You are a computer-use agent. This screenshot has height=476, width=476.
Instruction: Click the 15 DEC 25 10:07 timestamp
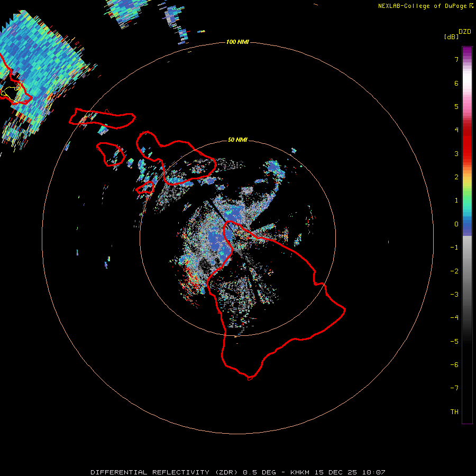350,472
